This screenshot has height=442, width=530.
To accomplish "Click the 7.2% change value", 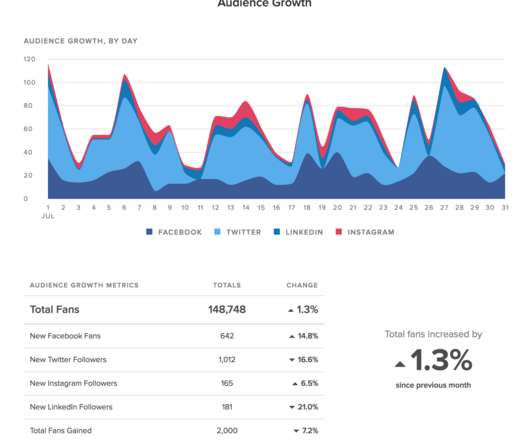I will [310, 431].
